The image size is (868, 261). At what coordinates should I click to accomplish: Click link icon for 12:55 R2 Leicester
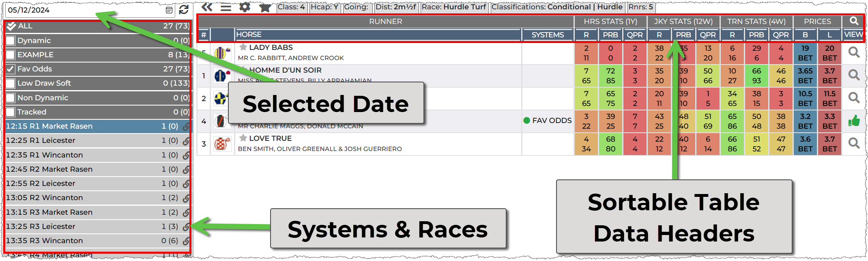pos(186,184)
